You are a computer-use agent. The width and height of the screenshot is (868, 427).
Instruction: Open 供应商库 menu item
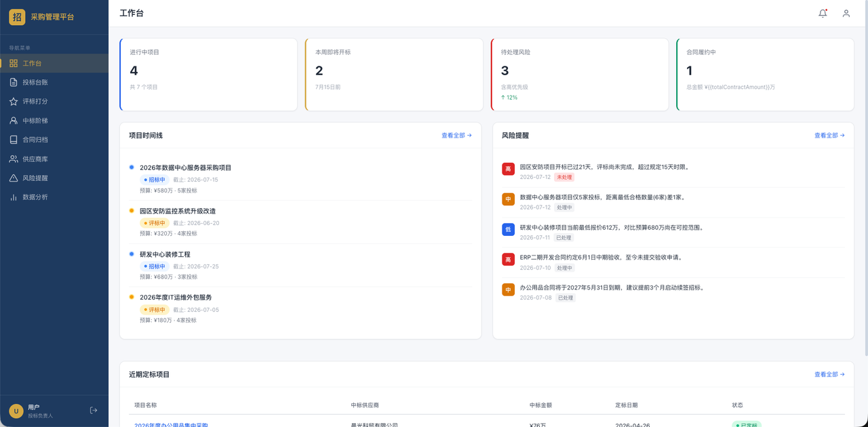tap(54, 159)
